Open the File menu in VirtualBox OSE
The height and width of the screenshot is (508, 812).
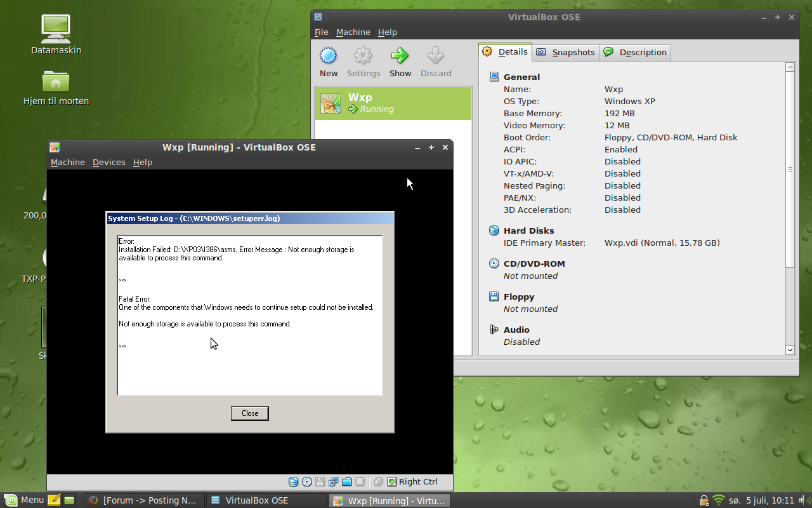(x=322, y=32)
